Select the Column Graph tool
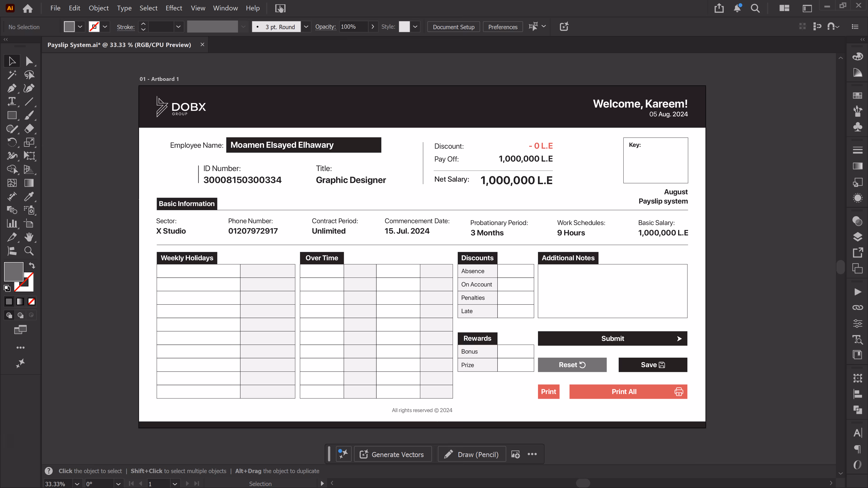 point(12,223)
